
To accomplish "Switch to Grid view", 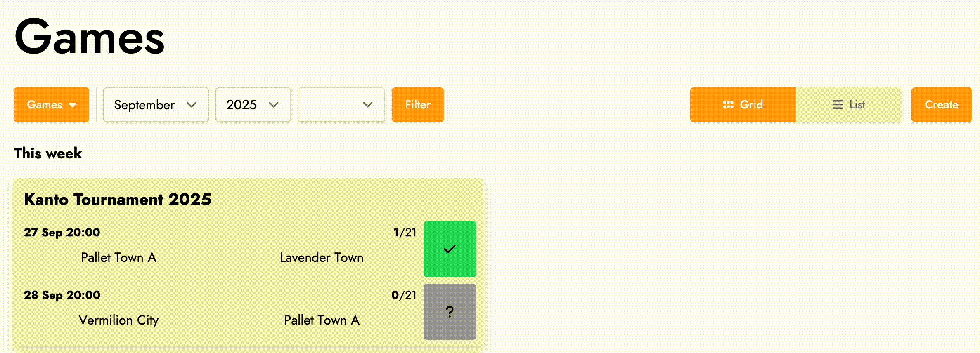I will point(743,105).
